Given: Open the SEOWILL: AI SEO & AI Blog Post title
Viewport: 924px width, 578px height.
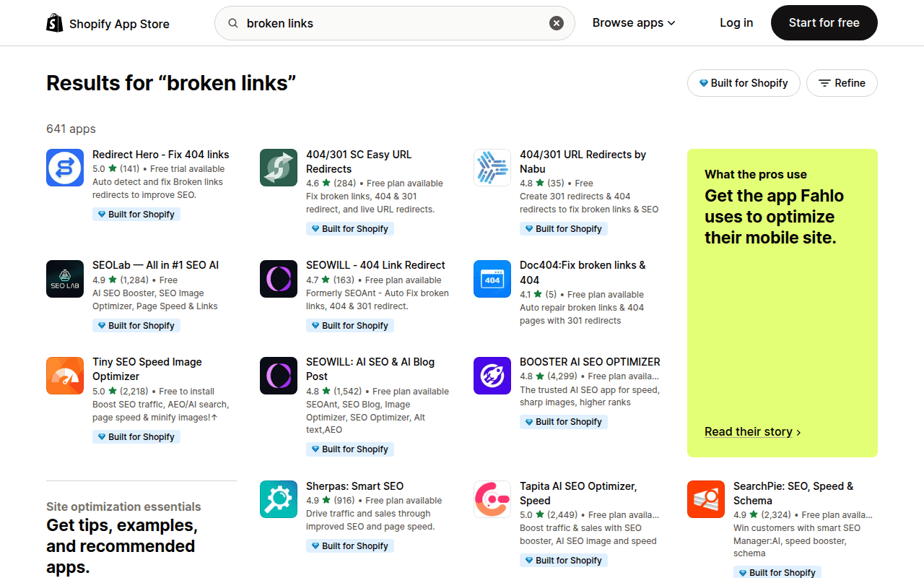Looking at the screenshot, I should 370,369.
